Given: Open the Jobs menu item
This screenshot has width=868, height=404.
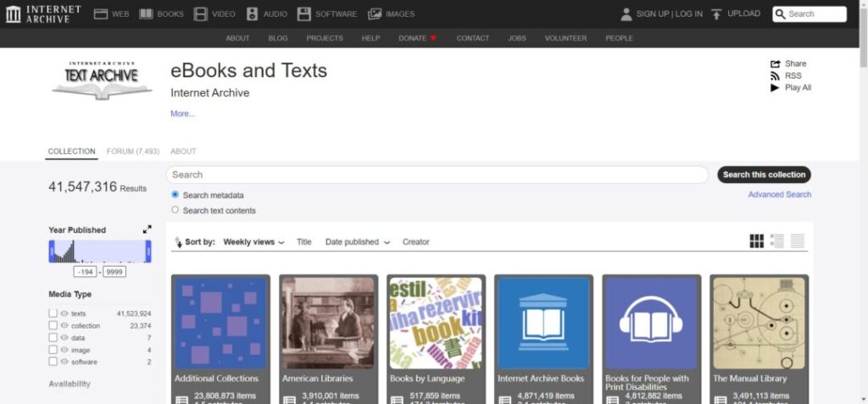Looking at the screenshot, I should pyautogui.click(x=517, y=38).
